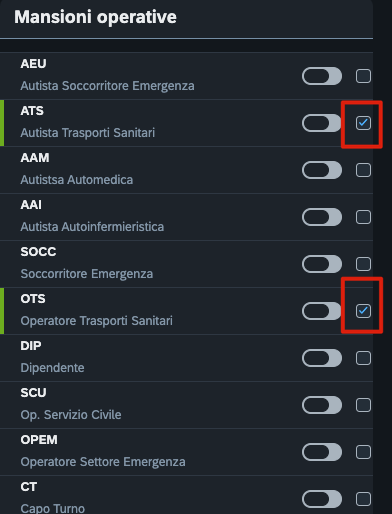The height and width of the screenshot is (514, 392).
Task: Uncheck the OTS row checkbox
Action: tap(363, 311)
